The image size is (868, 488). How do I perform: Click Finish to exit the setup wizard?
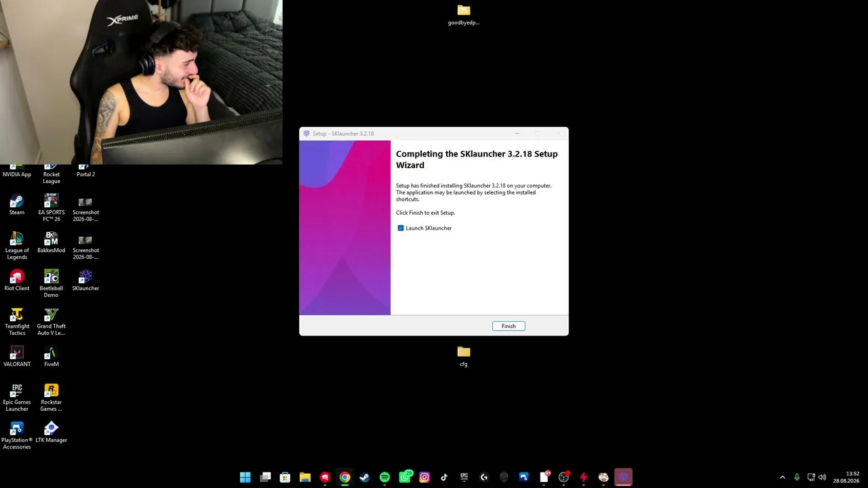coord(509,326)
